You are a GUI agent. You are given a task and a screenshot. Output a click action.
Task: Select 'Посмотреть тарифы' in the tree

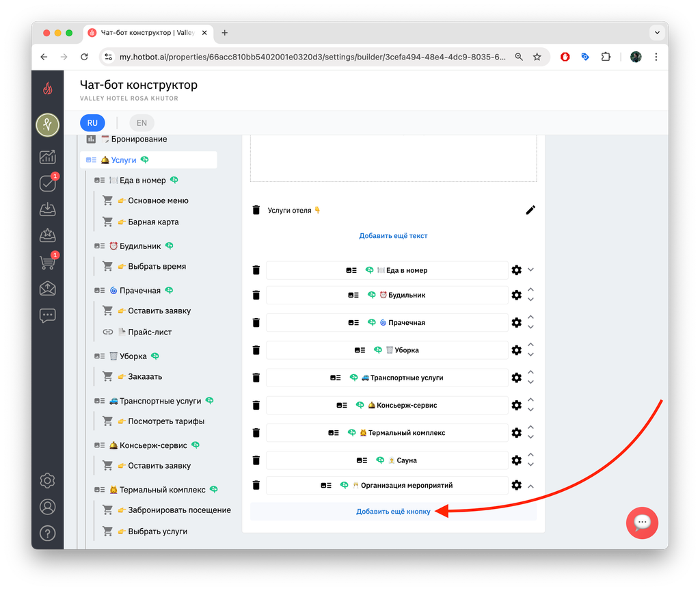pyautogui.click(x=166, y=421)
